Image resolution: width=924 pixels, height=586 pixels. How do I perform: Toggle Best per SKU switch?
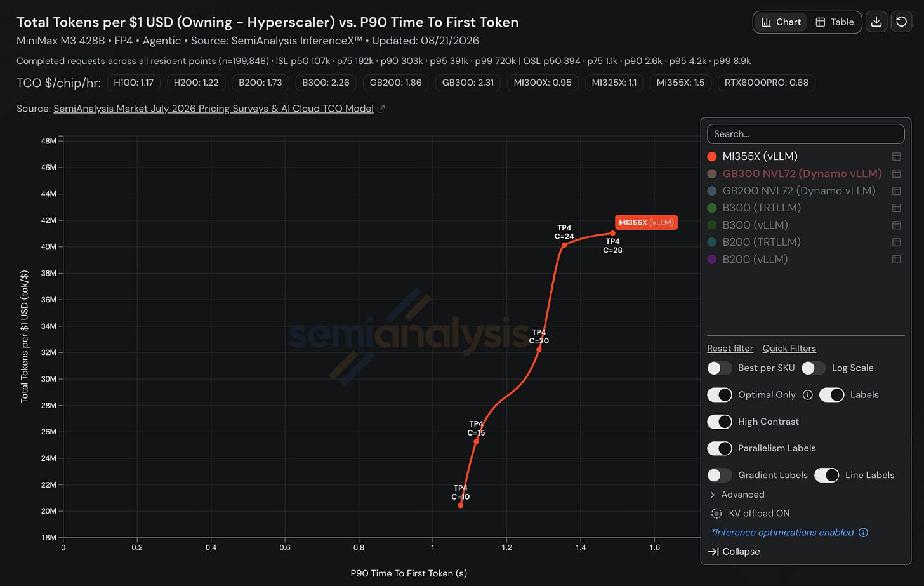point(720,368)
